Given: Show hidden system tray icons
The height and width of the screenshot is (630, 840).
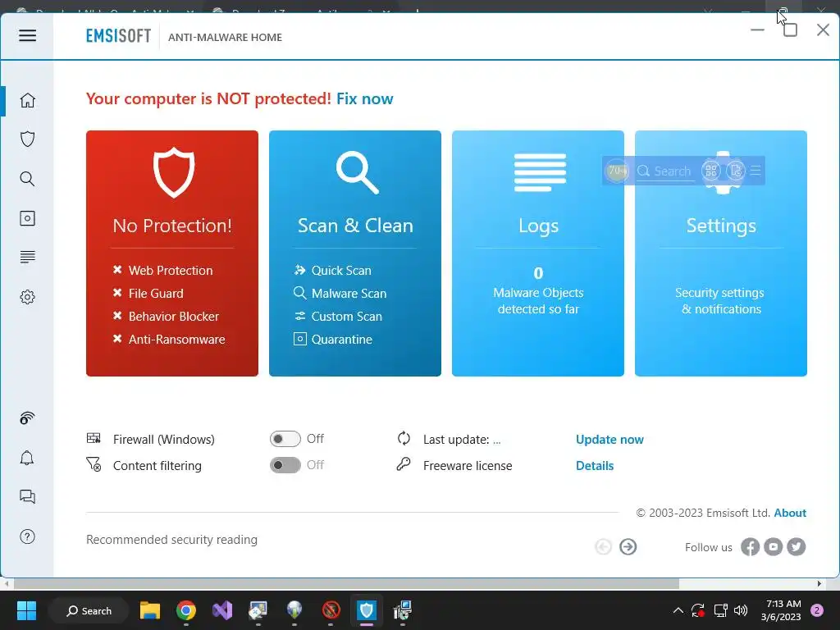Looking at the screenshot, I should click(678, 610).
